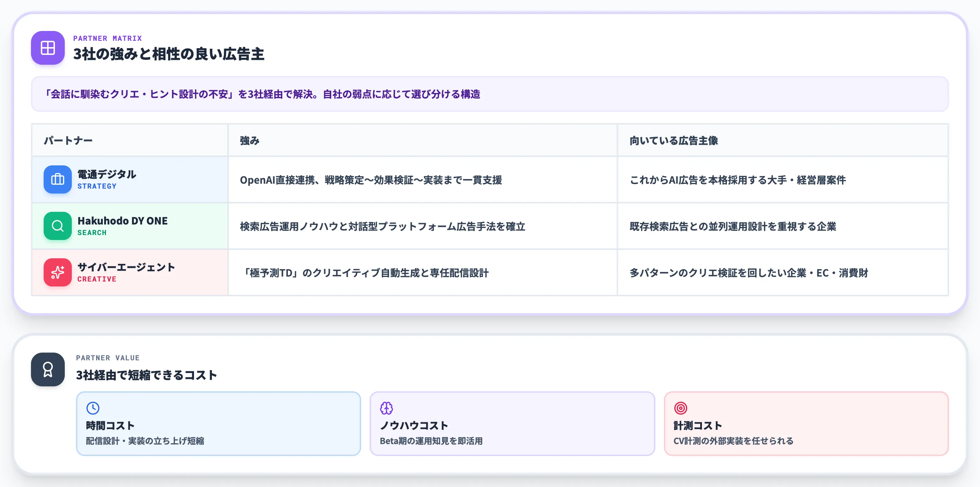Screen dimensions: 980x487
Task: Click the cell 検索広告運用ノウハウと対話型プラットフォーム広告手法を確立
Action: (x=422, y=226)
